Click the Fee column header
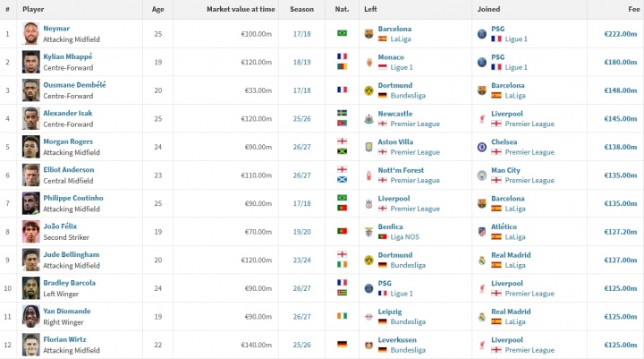 coord(634,9)
